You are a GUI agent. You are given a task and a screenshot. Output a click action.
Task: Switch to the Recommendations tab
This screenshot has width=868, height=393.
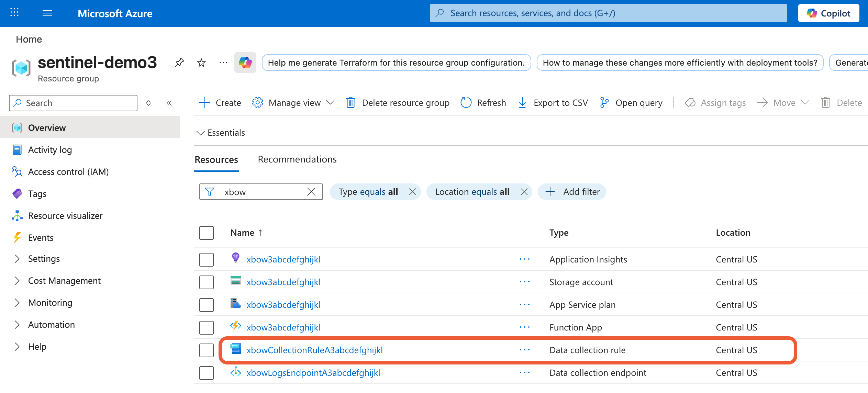point(297,159)
